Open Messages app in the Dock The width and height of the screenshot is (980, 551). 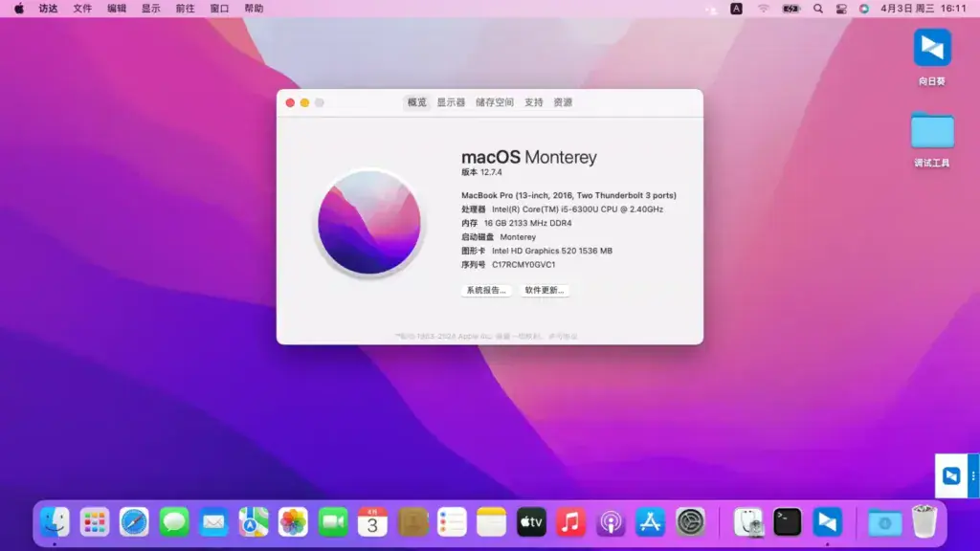pyautogui.click(x=174, y=521)
